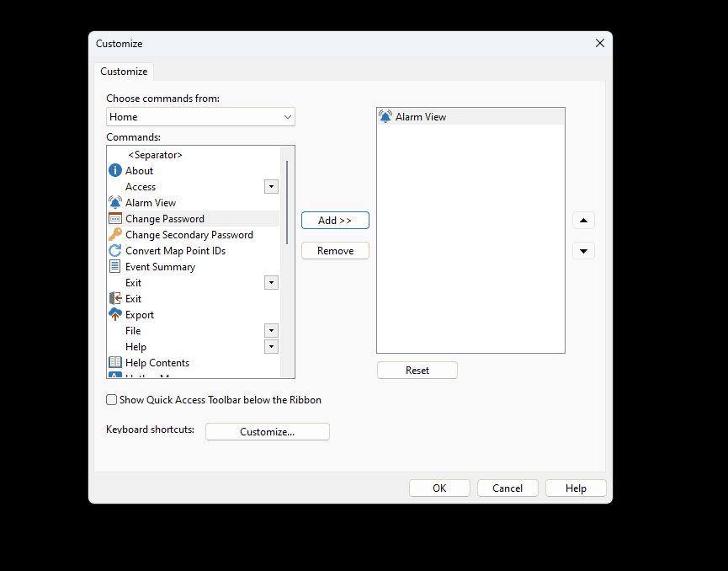Select Alarm View in the toolbar list

click(470, 116)
